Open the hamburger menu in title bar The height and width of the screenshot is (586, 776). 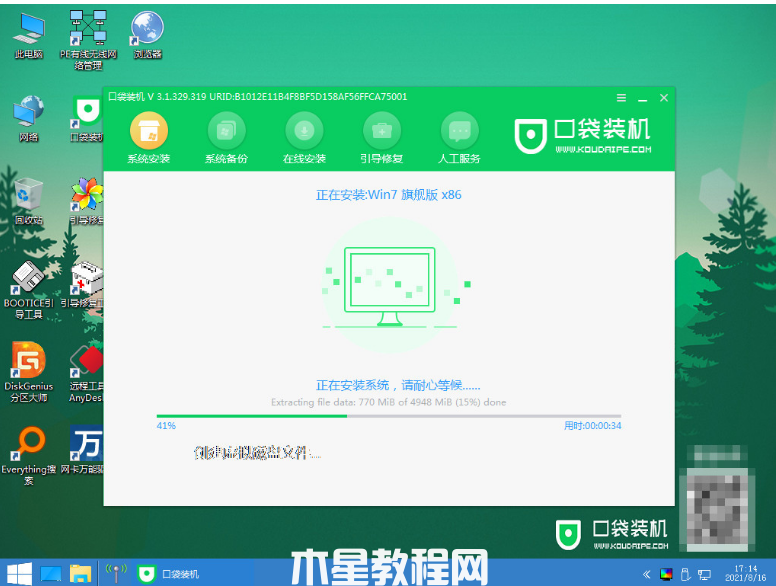tap(621, 98)
